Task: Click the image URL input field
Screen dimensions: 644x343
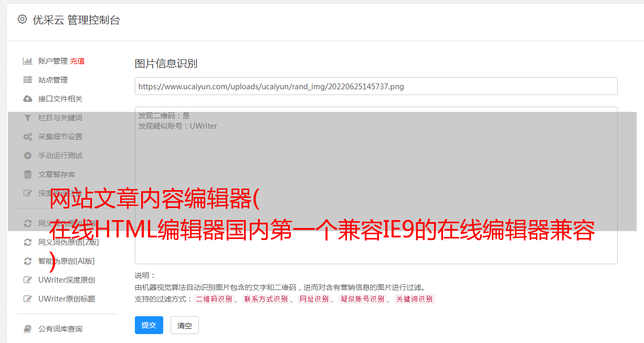Action: pos(376,86)
